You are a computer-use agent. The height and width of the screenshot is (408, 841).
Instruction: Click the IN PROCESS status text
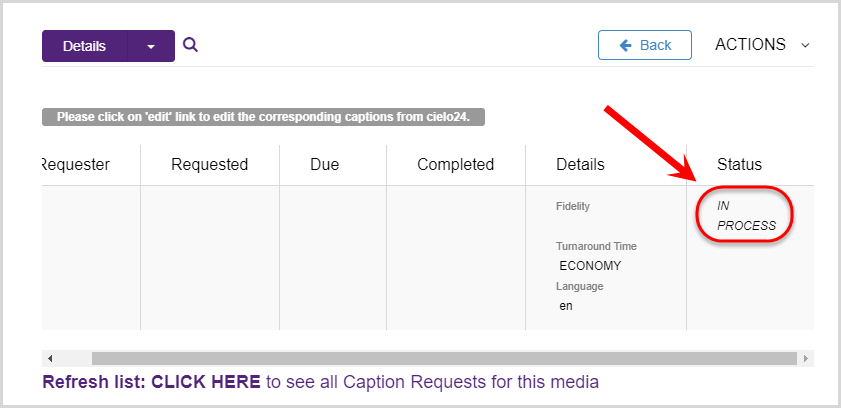[746, 216]
